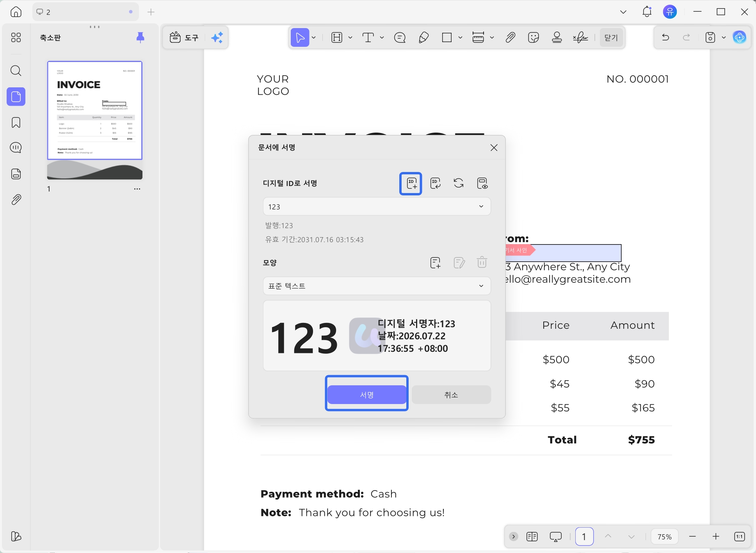The height and width of the screenshot is (553, 756).
Task: Delete the signature appearance
Action: (x=482, y=262)
